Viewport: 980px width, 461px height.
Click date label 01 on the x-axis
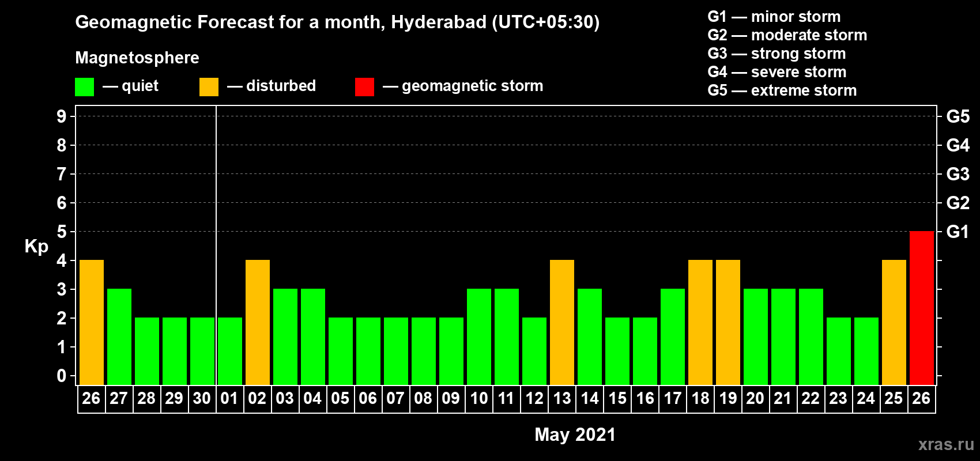coord(229,399)
